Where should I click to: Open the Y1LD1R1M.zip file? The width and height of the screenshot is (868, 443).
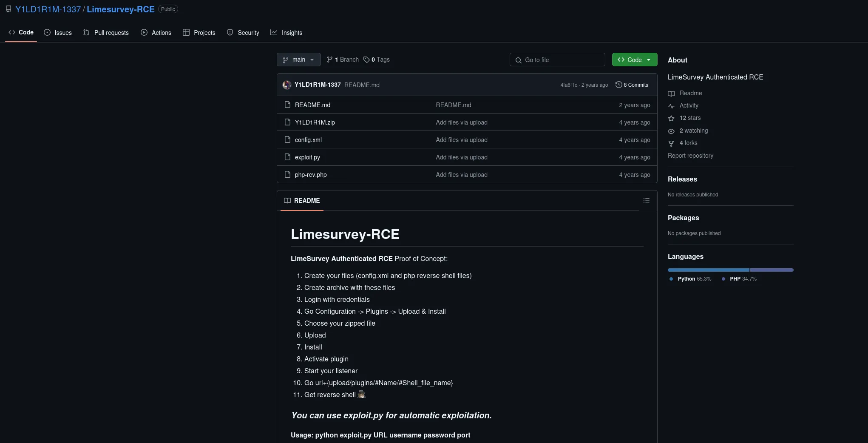pyautogui.click(x=315, y=122)
